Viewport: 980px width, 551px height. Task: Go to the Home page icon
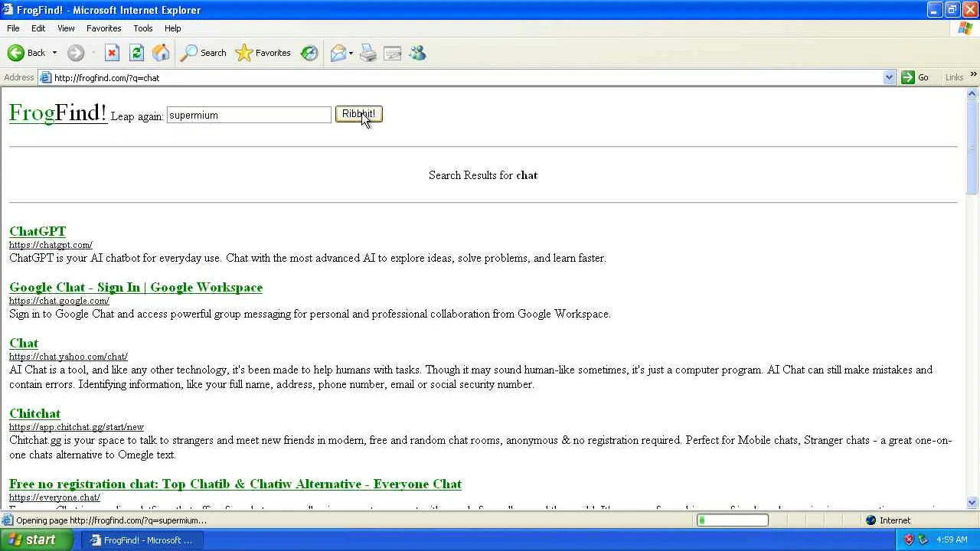161,53
